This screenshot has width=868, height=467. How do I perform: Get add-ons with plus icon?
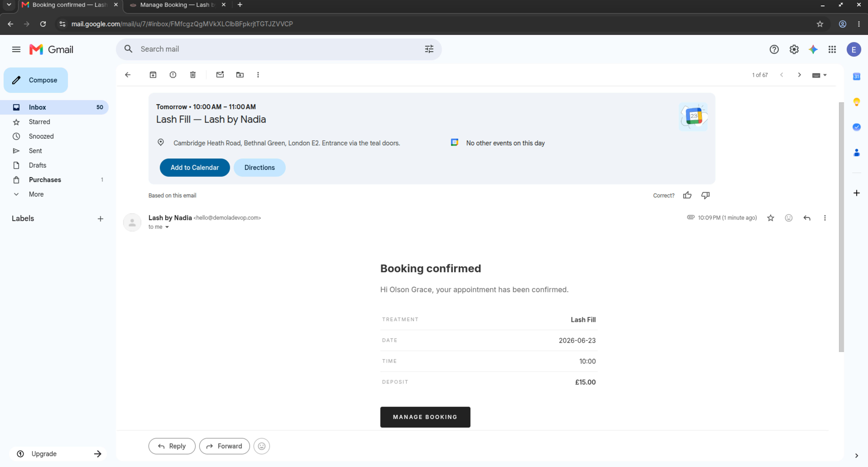[x=856, y=193]
